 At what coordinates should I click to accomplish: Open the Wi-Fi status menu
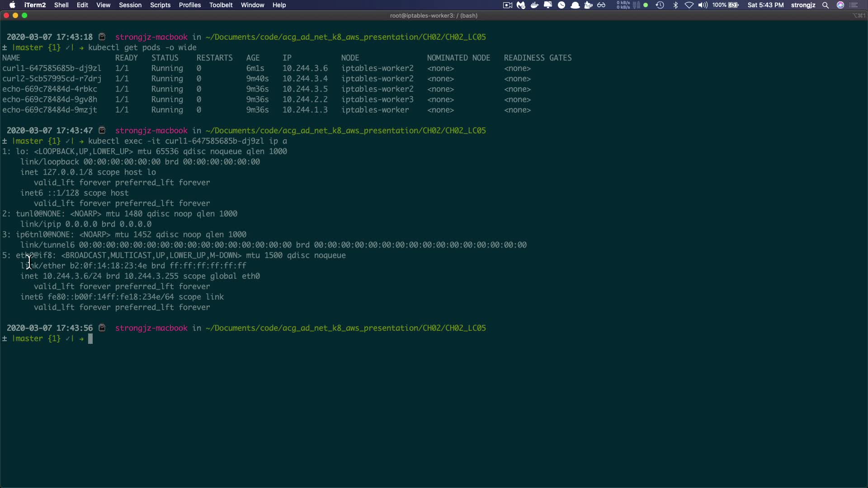click(689, 5)
